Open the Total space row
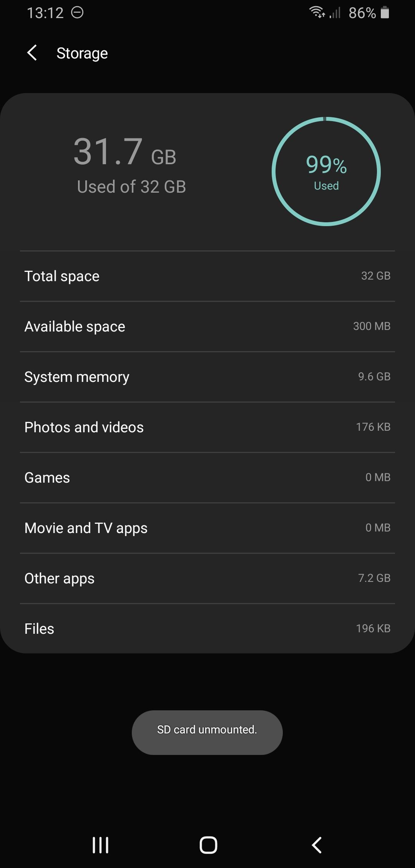This screenshot has height=868, width=415. (207, 276)
